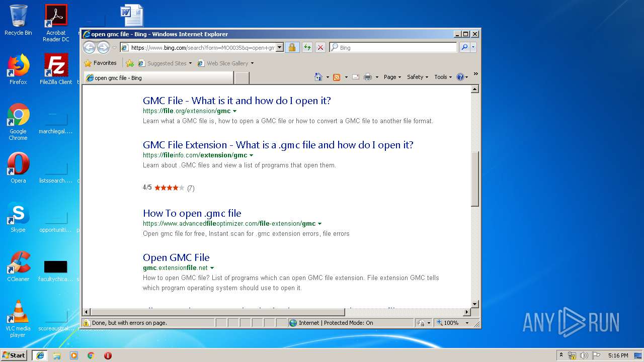Expand the file.org result URL arrow
This screenshot has width=644, height=362.
(x=234, y=111)
